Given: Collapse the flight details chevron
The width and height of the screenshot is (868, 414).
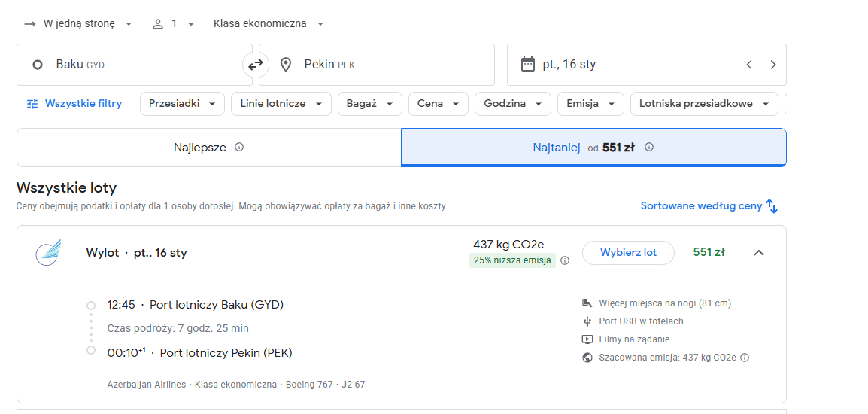Looking at the screenshot, I should point(759,253).
